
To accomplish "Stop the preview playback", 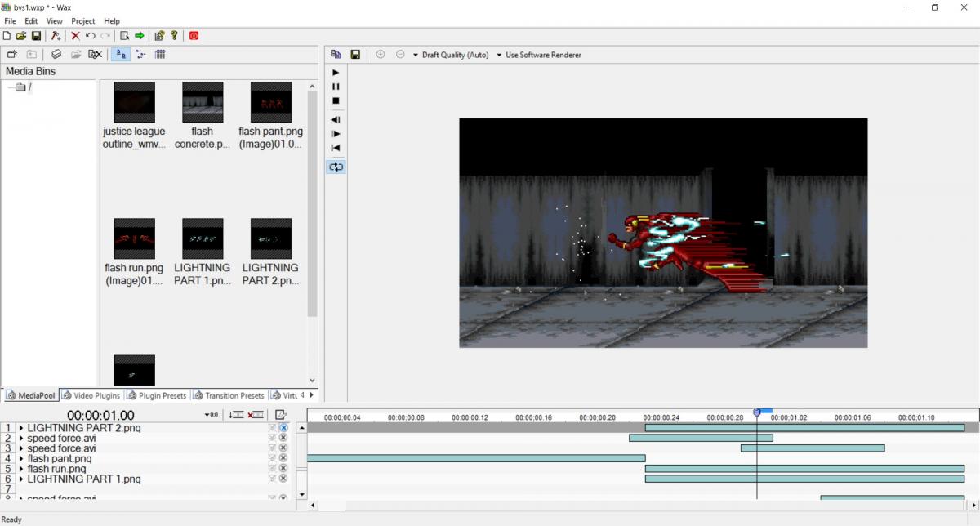I will point(336,100).
